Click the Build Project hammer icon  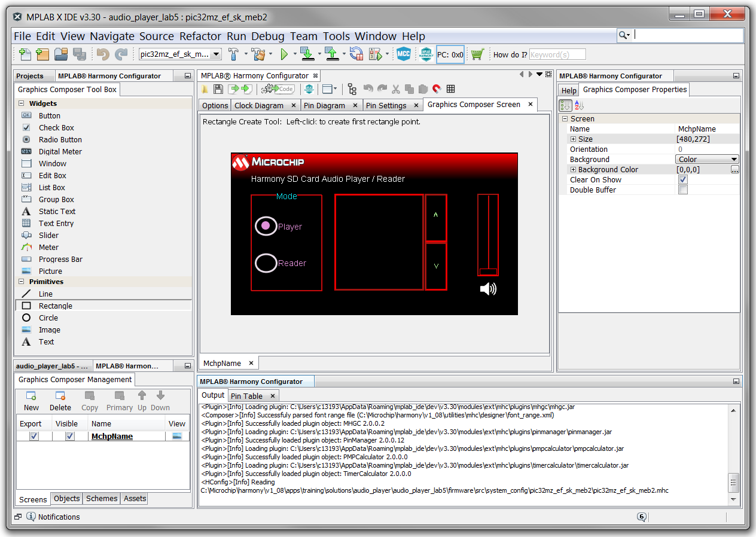point(234,54)
